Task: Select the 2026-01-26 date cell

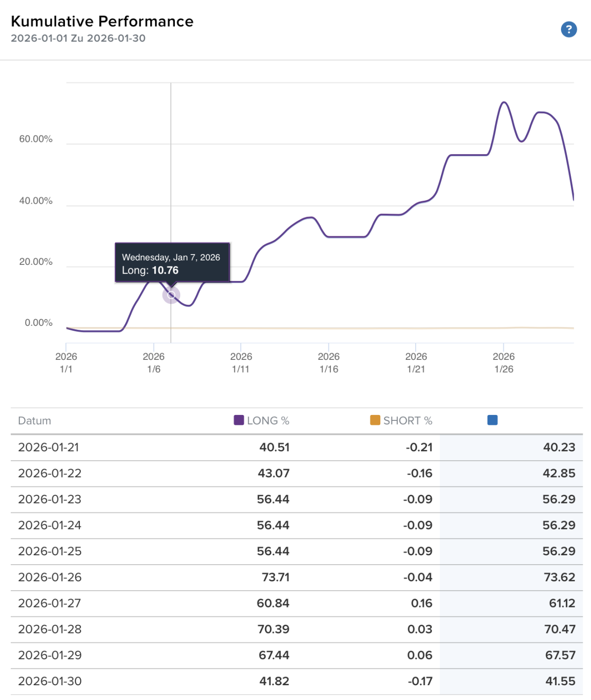Action: 50,577
